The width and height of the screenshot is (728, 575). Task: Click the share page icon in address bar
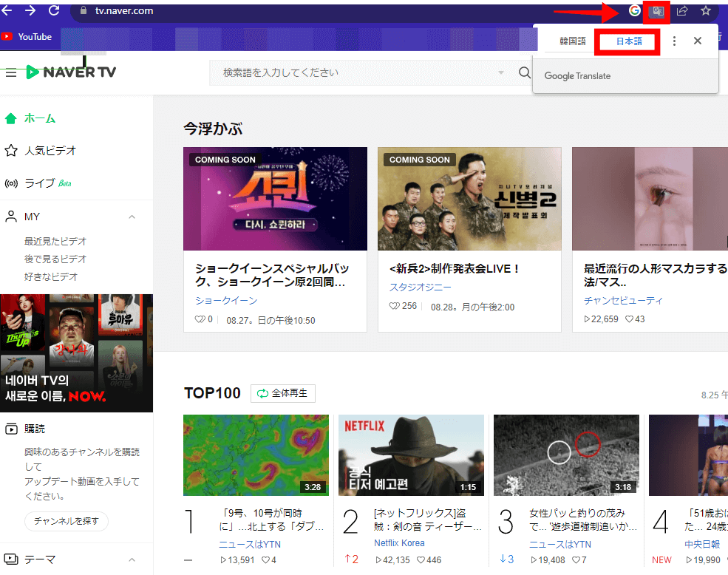tap(682, 11)
